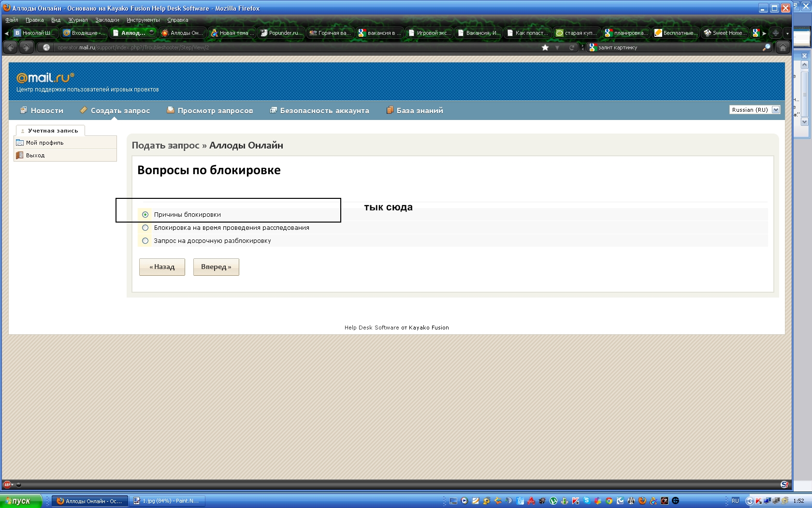Open the 'Журнал' menu
The width and height of the screenshot is (812, 508).
coord(78,20)
